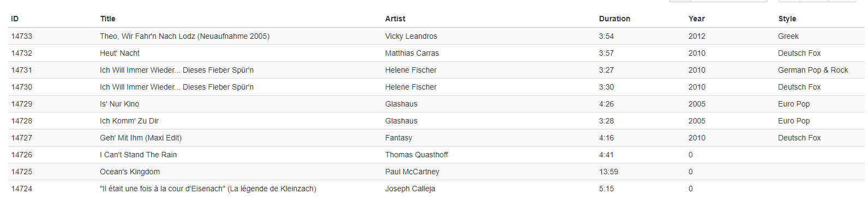Click the 13:59 duration cell
Image resolution: width=868 pixels, height=206 pixels.
(608, 172)
